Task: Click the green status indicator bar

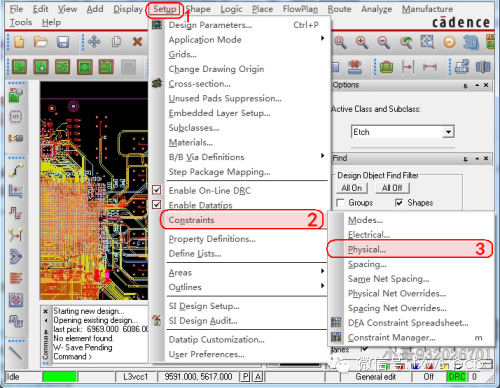Action: tap(59, 377)
